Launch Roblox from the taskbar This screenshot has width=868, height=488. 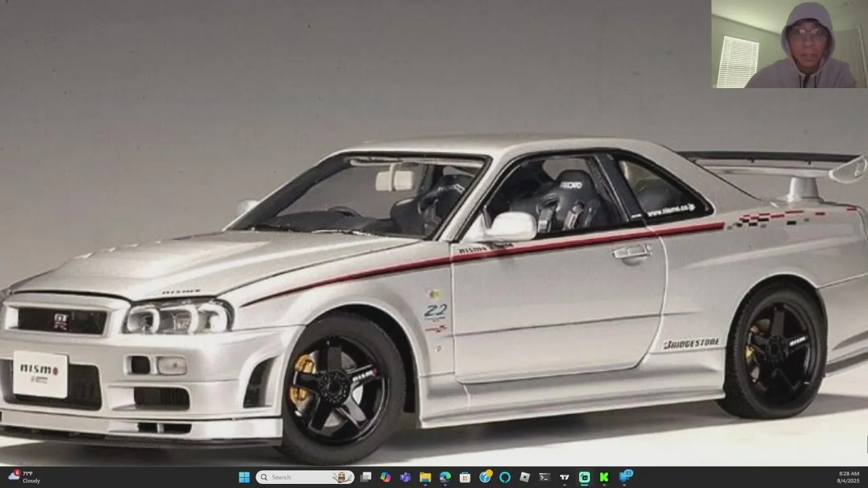coord(524,477)
